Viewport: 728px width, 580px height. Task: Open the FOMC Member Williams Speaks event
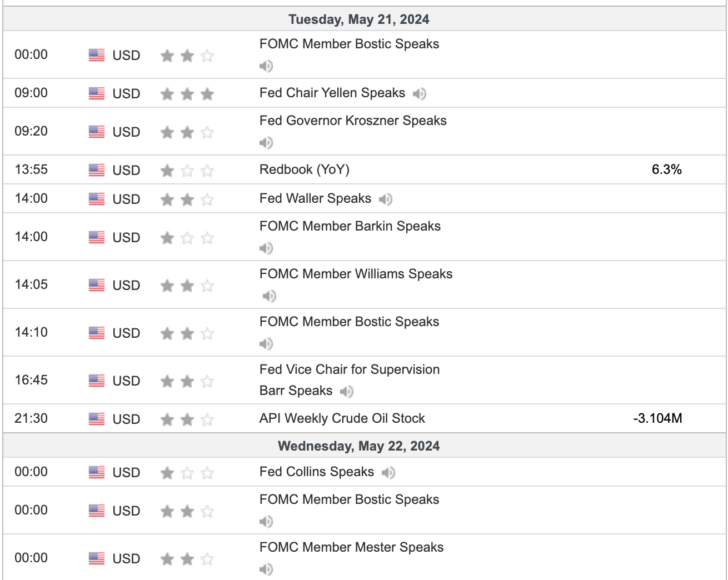click(356, 274)
